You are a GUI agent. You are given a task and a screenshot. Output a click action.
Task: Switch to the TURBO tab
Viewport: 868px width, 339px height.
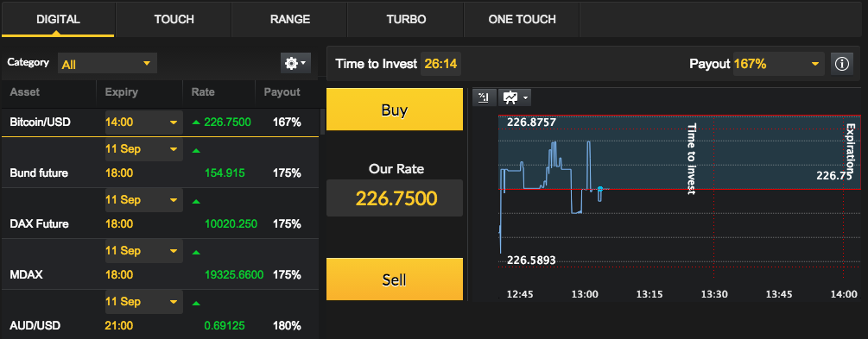[406, 19]
